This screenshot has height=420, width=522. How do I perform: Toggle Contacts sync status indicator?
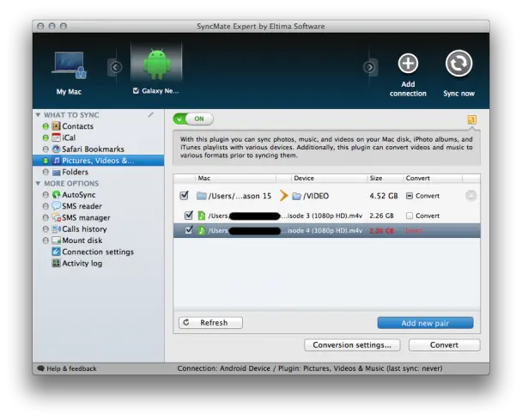point(46,126)
